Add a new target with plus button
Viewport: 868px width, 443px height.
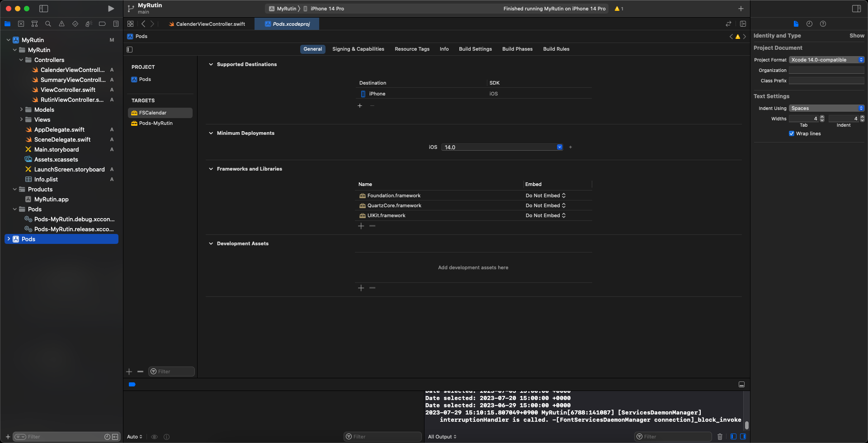[129, 372]
